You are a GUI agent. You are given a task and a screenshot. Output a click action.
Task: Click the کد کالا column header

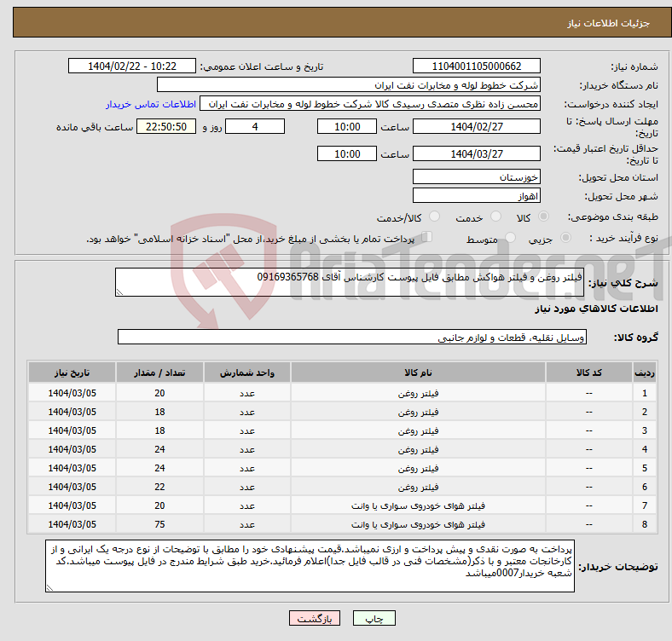(x=589, y=372)
